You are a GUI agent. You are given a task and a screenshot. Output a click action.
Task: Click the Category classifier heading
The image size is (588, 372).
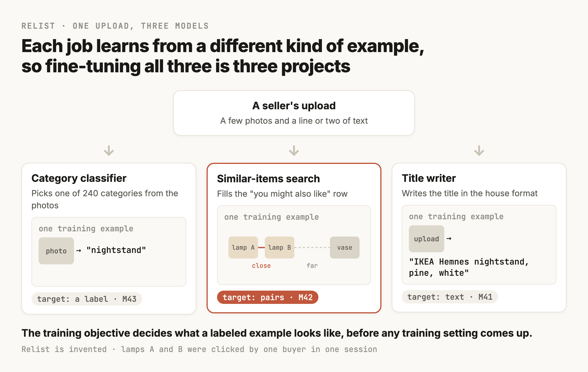[x=79, y=178]
